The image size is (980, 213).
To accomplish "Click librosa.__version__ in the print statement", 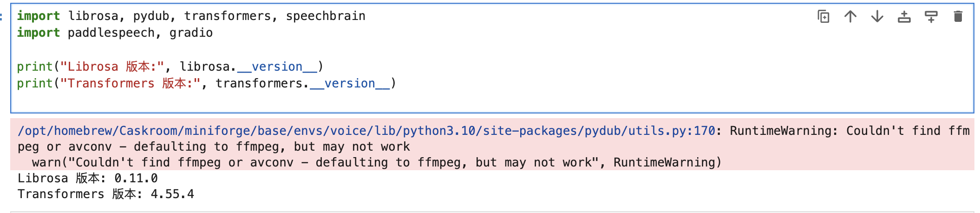I will coord(248,67).
